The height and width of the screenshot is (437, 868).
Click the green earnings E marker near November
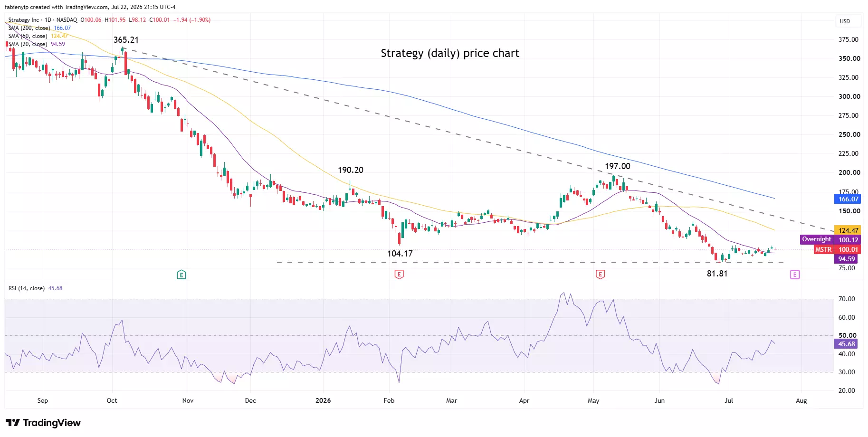181,274
